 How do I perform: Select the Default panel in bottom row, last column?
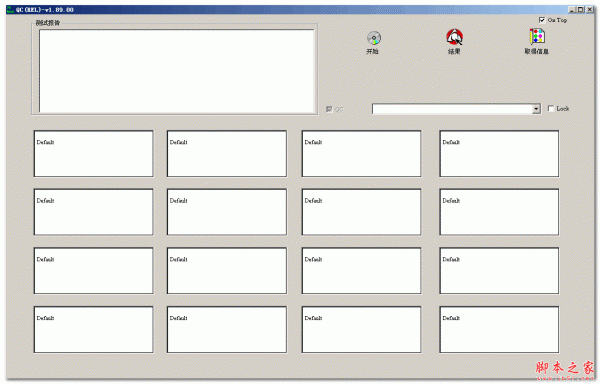tap(499, 329)
